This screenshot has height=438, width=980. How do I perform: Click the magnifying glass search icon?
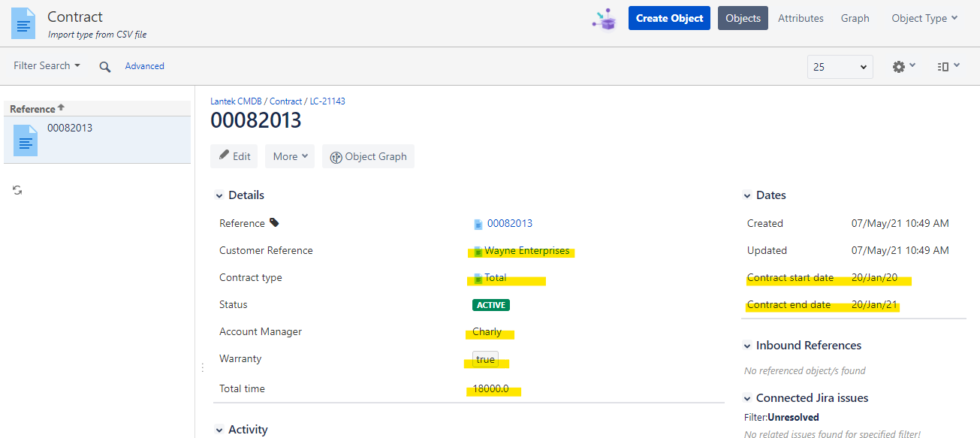tap(105, 67)
